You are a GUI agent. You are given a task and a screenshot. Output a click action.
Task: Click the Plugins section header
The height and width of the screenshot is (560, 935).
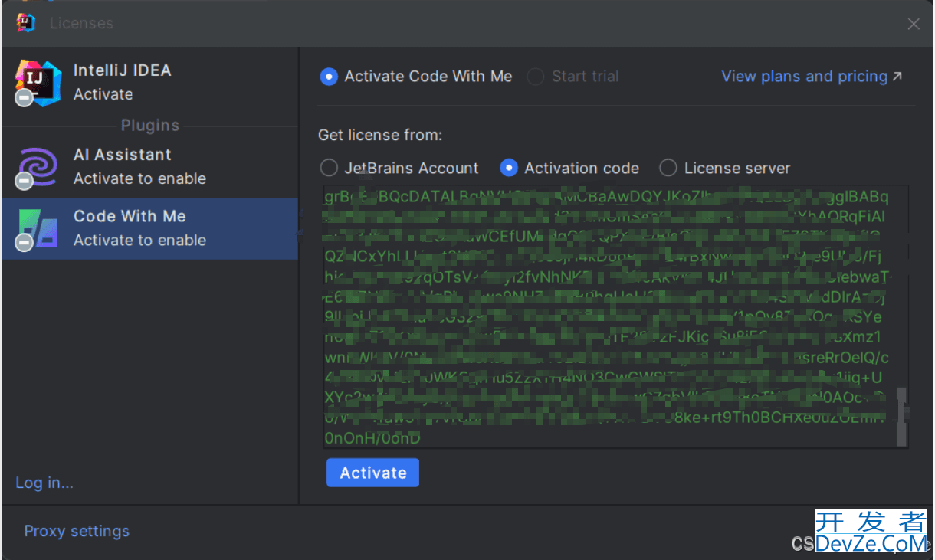point(150,125)
